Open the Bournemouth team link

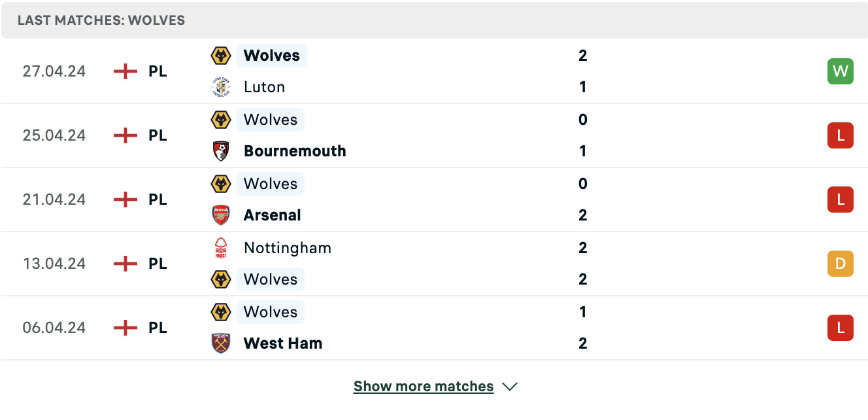[x=295, y=151]
